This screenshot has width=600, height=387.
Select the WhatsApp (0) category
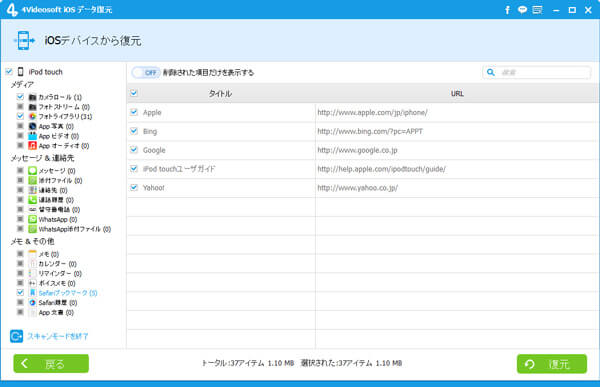58,219
